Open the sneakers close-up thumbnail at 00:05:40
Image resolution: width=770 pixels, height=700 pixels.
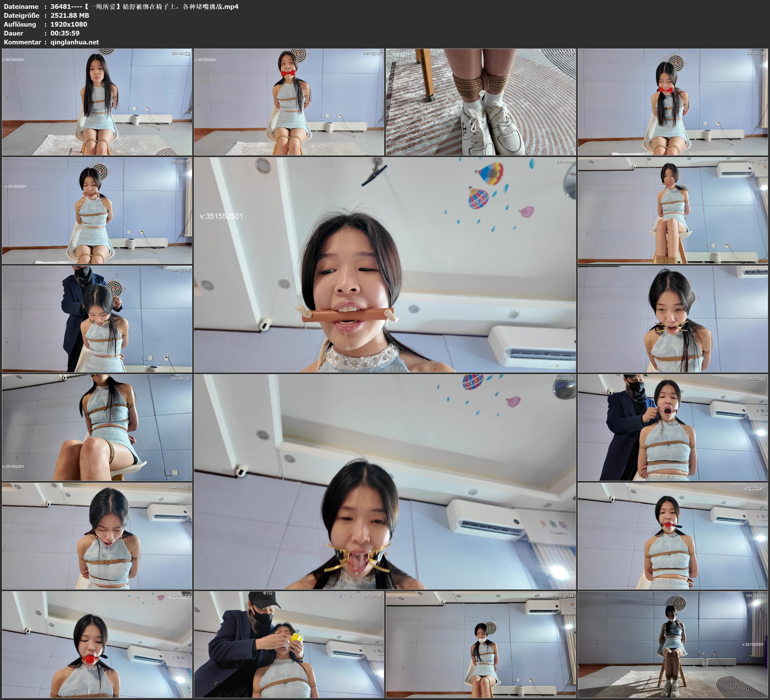[480, 102]
